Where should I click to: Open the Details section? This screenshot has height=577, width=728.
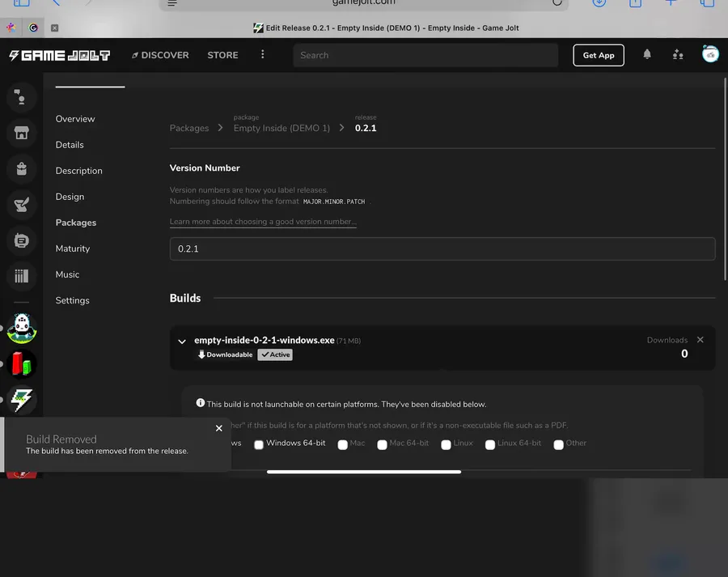click(x=70, y=145)
